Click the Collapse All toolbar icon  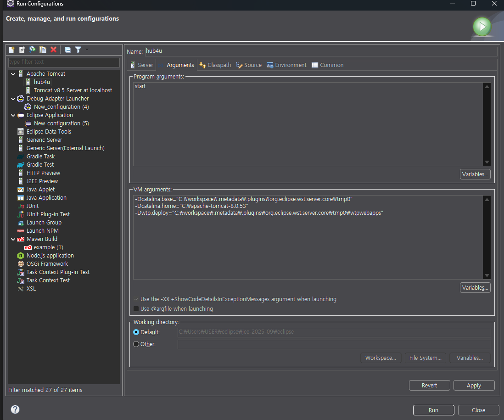pos(67,50)
